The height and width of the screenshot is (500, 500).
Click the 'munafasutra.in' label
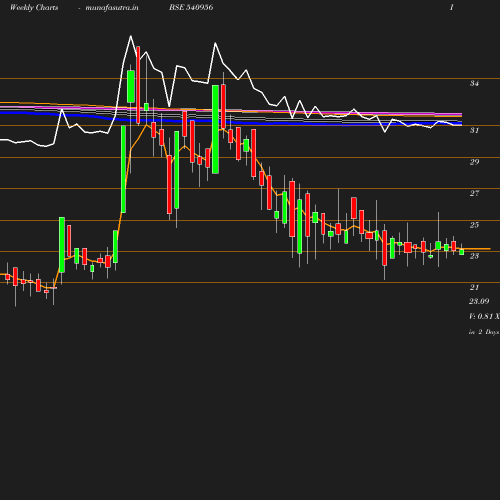tap(112, 7)
